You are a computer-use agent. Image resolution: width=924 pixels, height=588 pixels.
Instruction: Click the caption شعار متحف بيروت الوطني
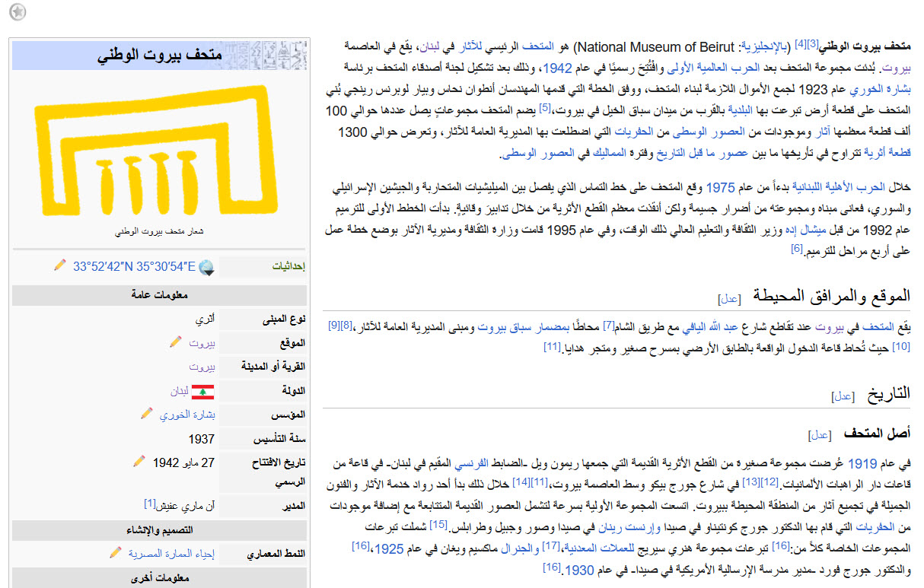coord(159,232)
